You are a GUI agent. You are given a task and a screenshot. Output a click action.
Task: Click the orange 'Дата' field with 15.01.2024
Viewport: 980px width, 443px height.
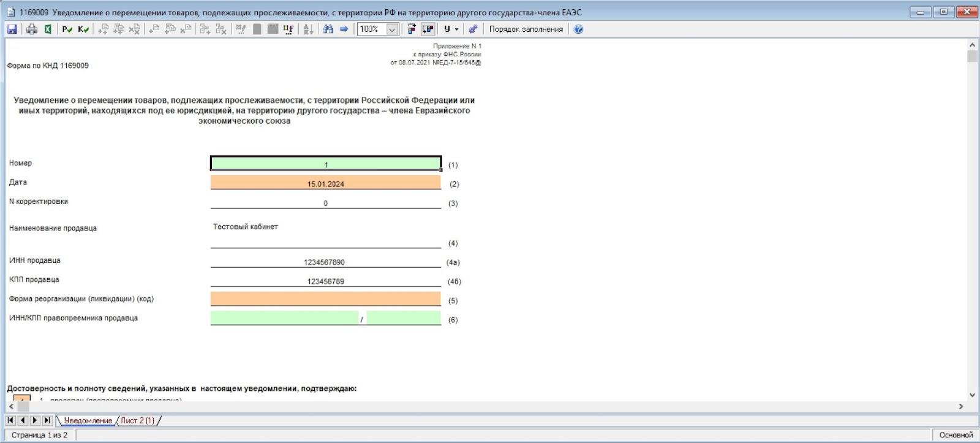coord(325,183)
